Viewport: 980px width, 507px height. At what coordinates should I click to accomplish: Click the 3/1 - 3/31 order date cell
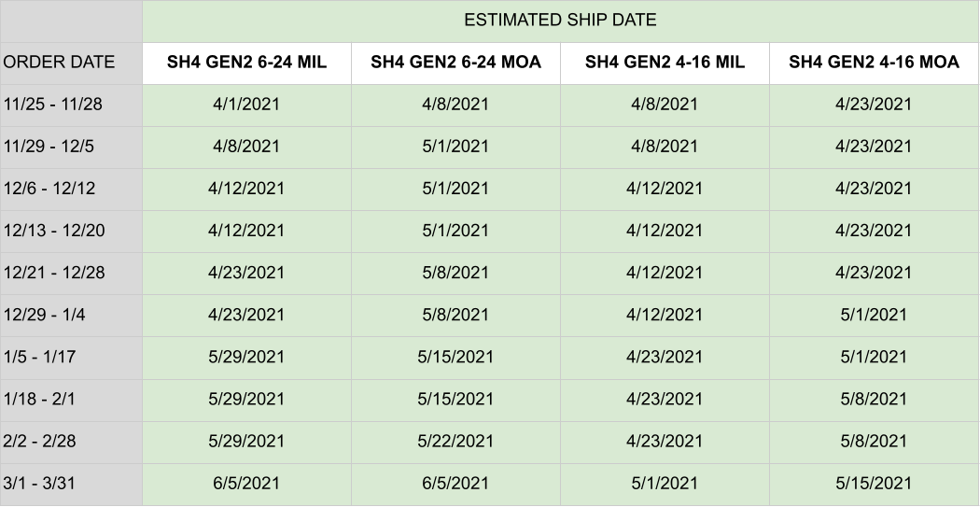pos(71,484)
